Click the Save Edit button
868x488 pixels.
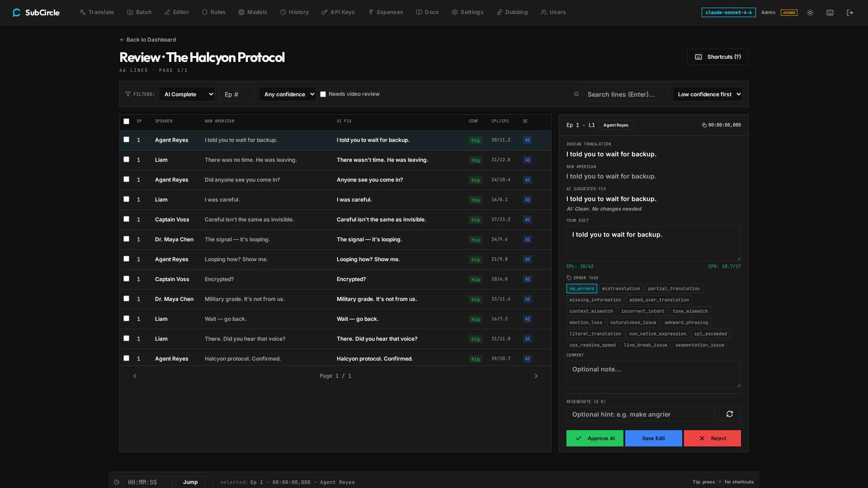pos(653,438)
